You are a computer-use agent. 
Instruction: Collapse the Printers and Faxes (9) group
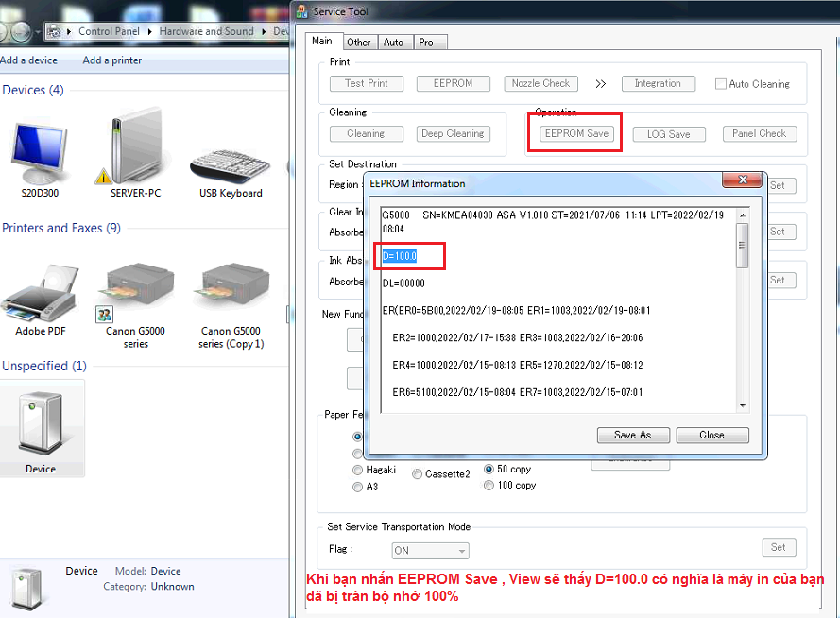61,228
